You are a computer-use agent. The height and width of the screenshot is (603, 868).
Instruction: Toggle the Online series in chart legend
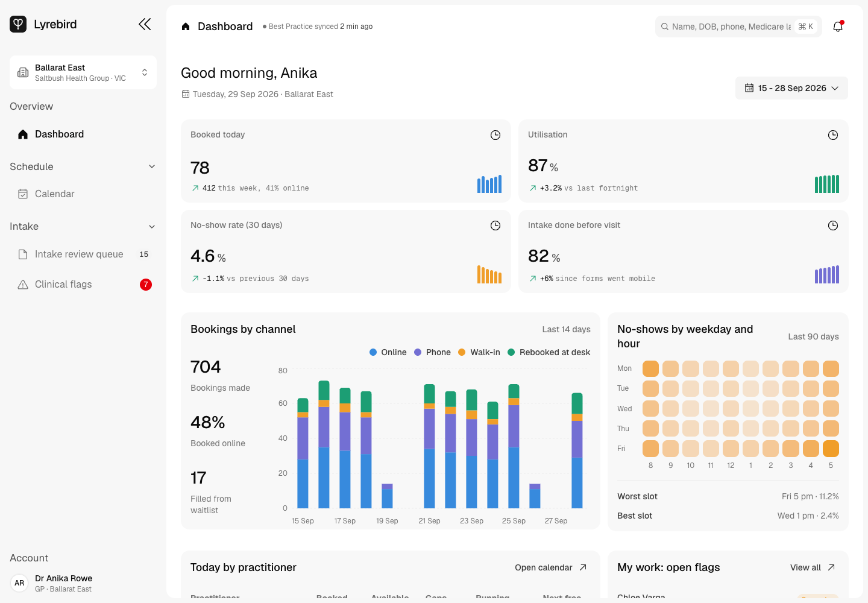click(388, 352)
